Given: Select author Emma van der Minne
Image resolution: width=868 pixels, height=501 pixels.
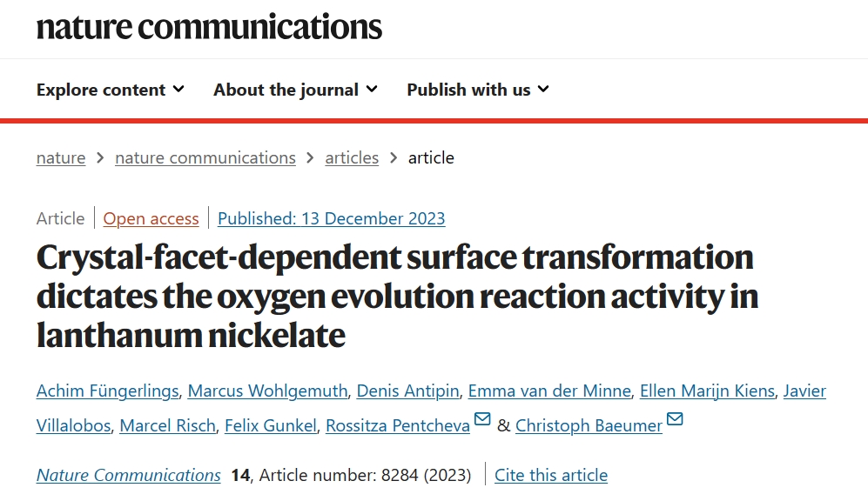Looking at the screenshot, I should (549, 391).
